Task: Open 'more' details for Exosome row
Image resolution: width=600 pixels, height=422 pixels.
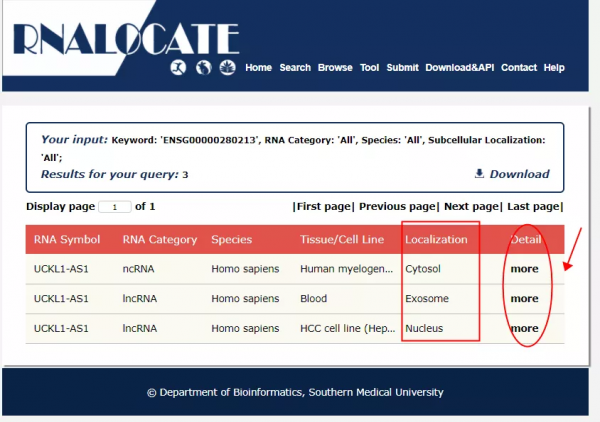Action: coord(525,298)
